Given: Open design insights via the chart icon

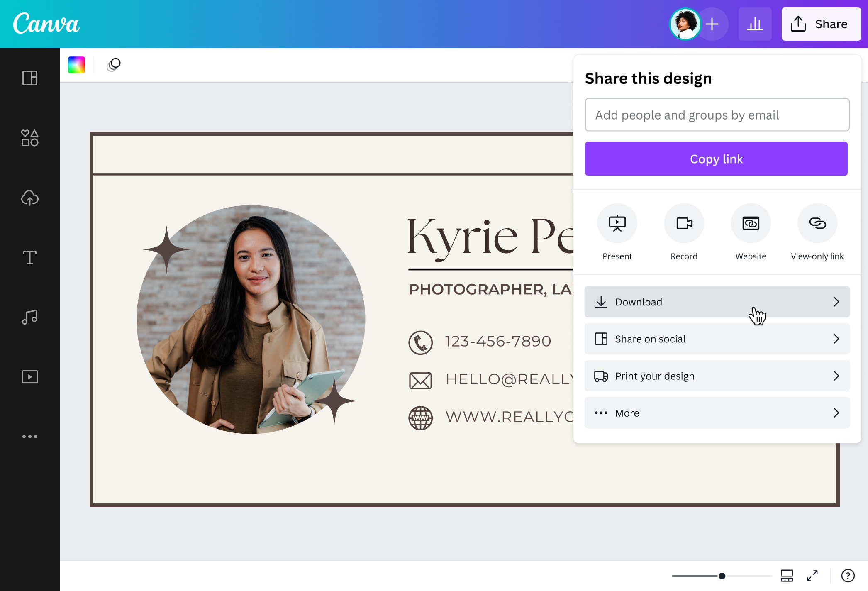Looking at the screenshot, I should coord(755,24).
